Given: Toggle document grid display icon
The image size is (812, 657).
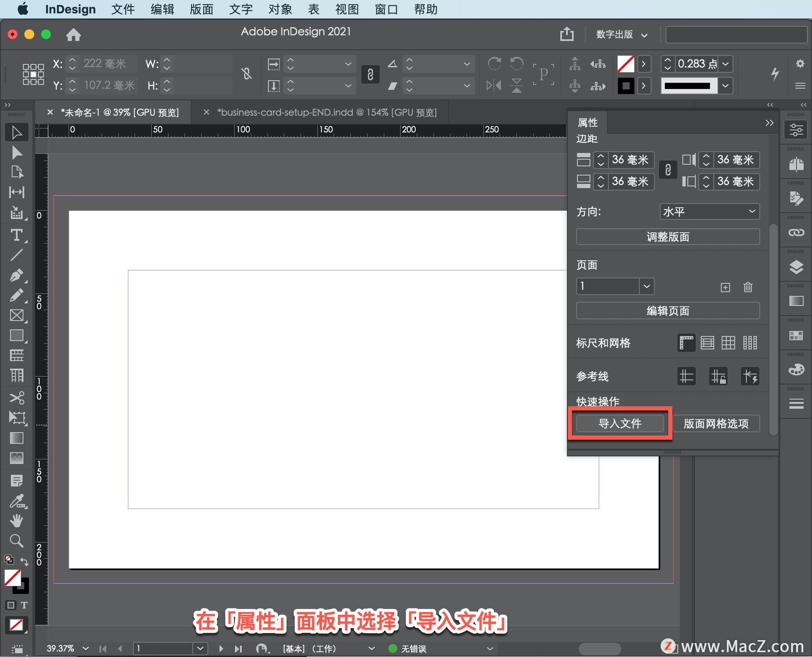Looking at the screenshot, I should tap(728, 342).
